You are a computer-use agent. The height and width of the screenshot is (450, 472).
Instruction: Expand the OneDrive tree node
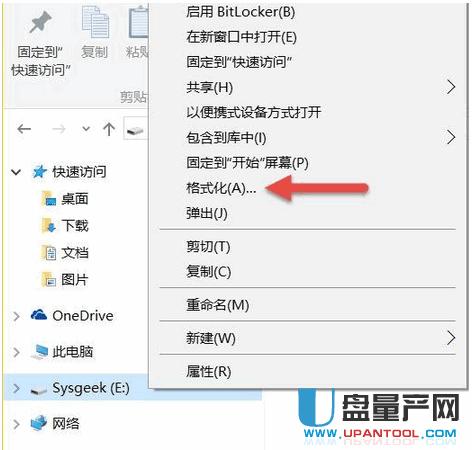(x=16, y=316)
